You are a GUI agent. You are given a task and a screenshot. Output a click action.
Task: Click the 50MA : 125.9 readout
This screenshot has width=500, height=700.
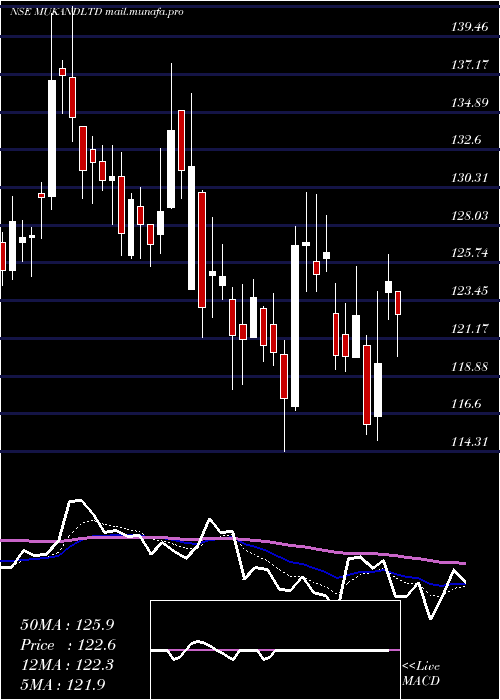(68, 625)
